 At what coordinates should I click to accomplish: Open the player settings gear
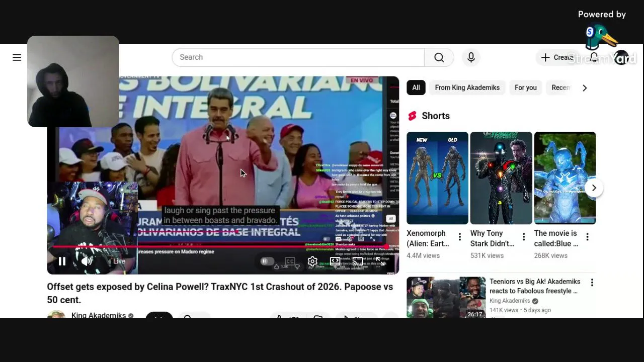(x=312, y=261)
